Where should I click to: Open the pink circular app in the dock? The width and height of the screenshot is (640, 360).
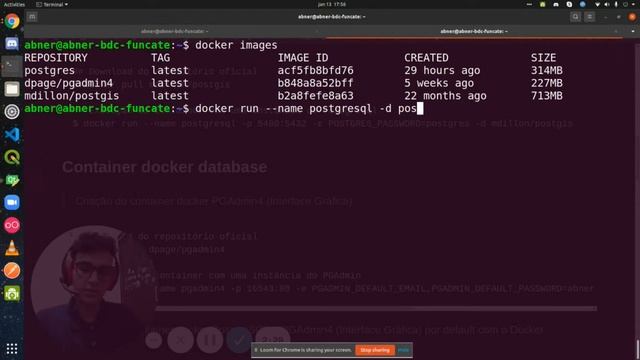[12, 225]
